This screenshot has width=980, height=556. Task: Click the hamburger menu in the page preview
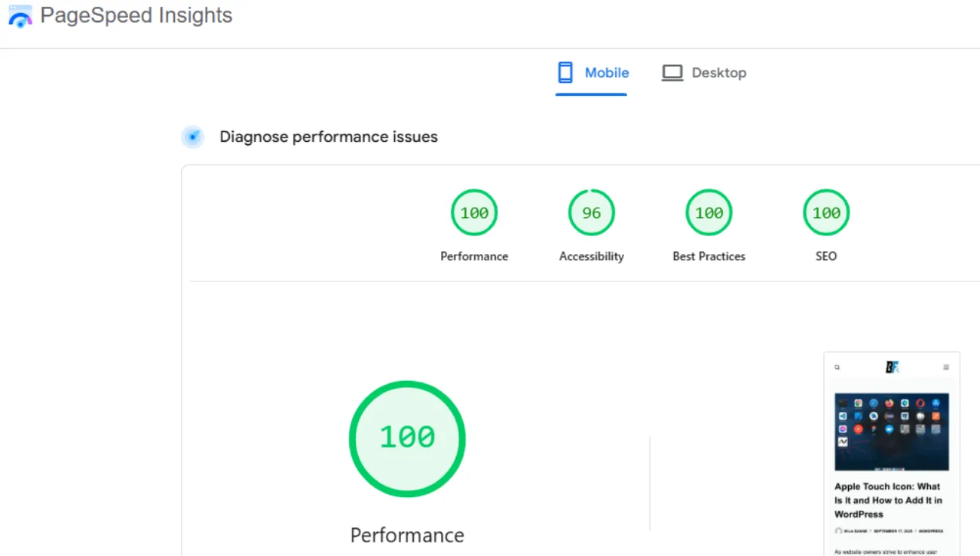click(946, 367)
